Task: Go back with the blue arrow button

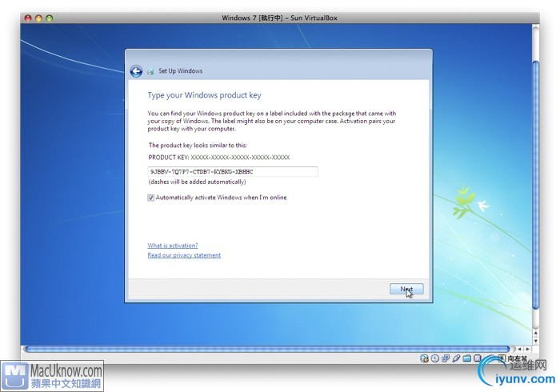Action: [x=136, y=71]
